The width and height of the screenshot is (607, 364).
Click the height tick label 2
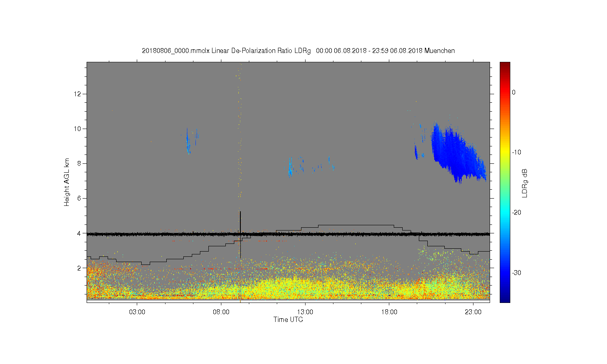pos(80,268)
